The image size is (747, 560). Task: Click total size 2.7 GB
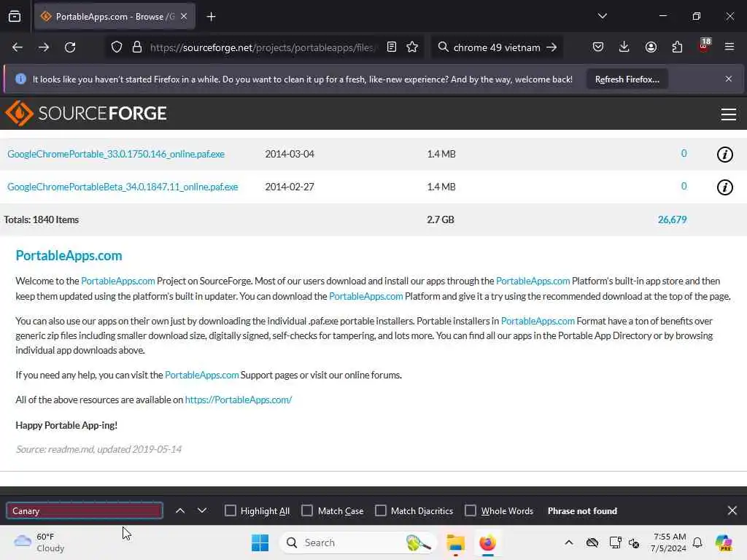point(441,219)
